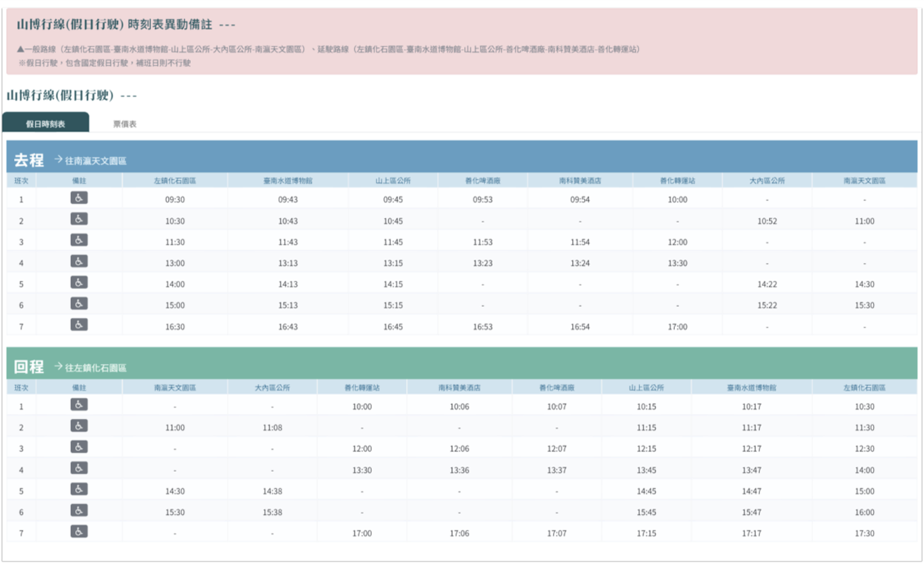Click the 10:43 time cell
Screen dimensions: 924x569
[x=287, y=221]
